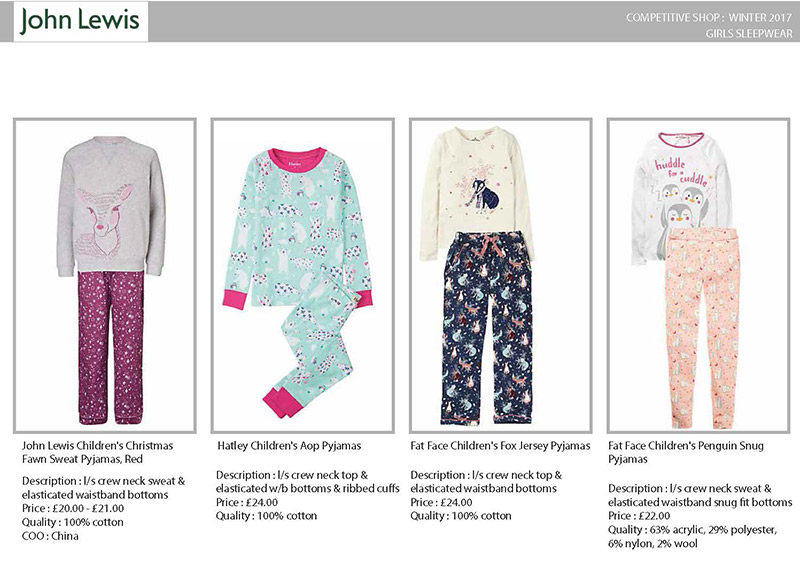The width and height of the screenshot is (800, 566).
Task: Select the Penguin Snug pyjamas image
Action: tap(698, 276)
